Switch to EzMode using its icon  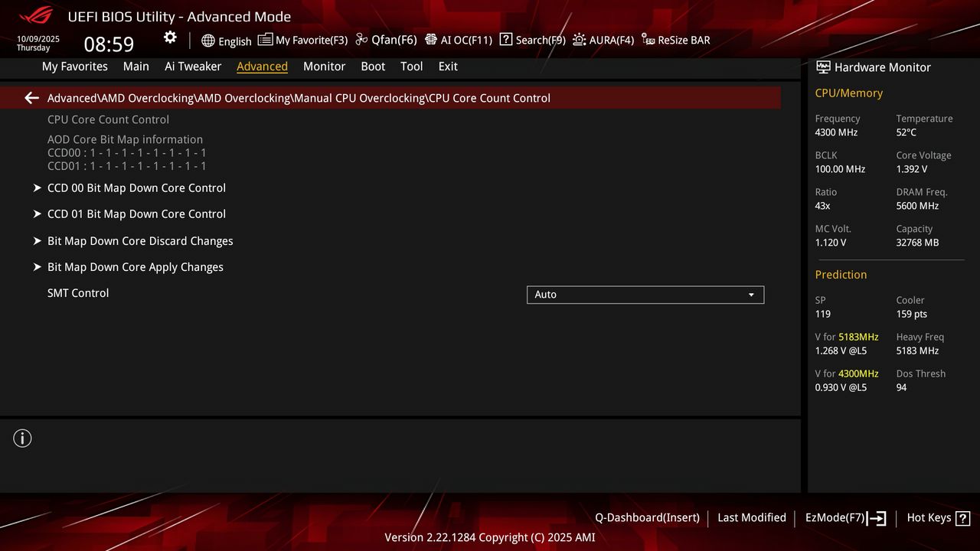(x=877, y=518)
